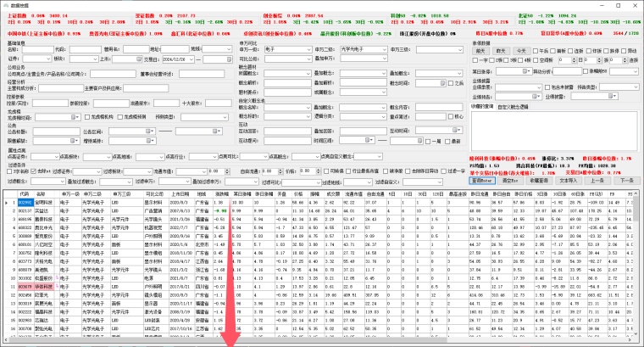Select the 前天 date button
Screen dimensions: 644x347
[x=480, y=51]
